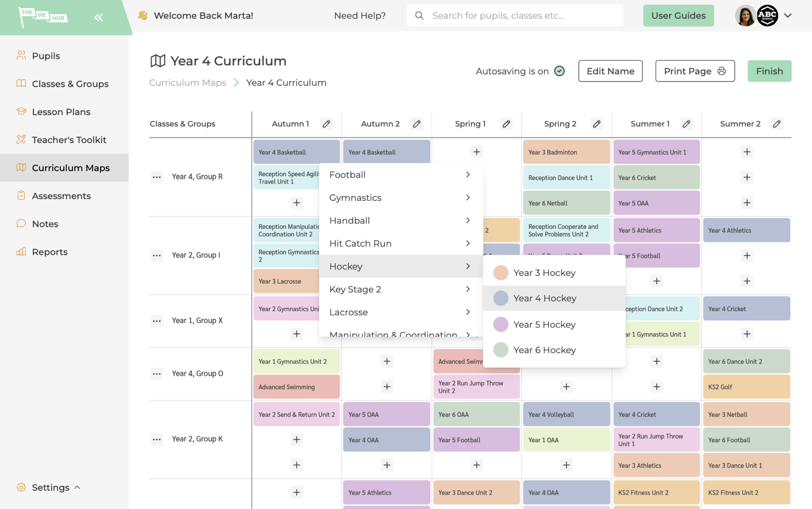Open Teacher's Toolkit
The height and width of the screenshot is (509, 812).
click(64, 140)
